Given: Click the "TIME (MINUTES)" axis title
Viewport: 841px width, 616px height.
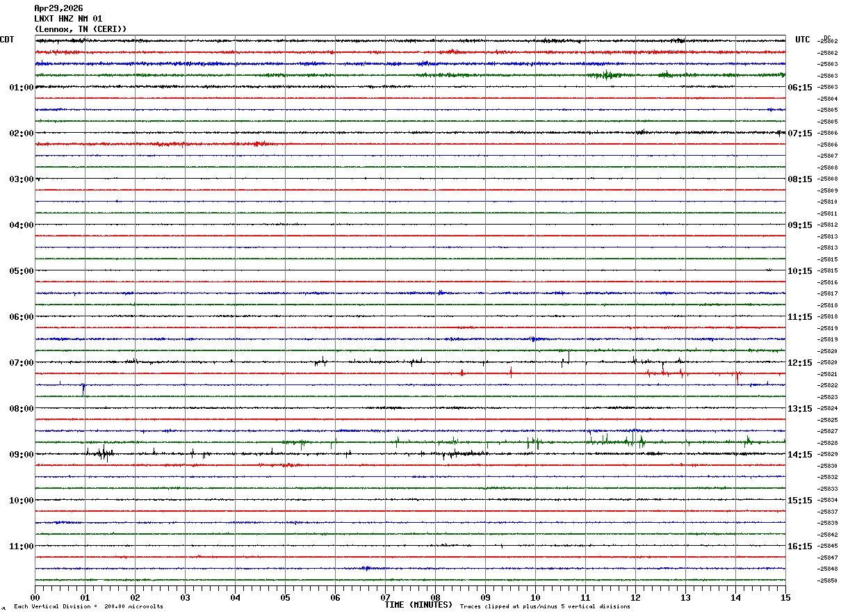Looking at the screenshot, I should tap(418, 605).
